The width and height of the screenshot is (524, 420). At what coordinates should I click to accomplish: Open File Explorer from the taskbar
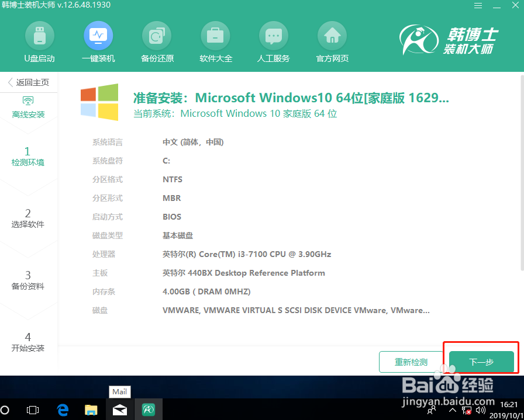click(91, 409)
